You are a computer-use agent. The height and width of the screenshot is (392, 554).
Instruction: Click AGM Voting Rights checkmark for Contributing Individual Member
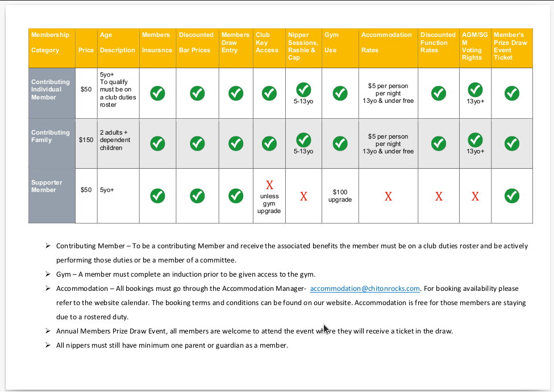point(475,90)
